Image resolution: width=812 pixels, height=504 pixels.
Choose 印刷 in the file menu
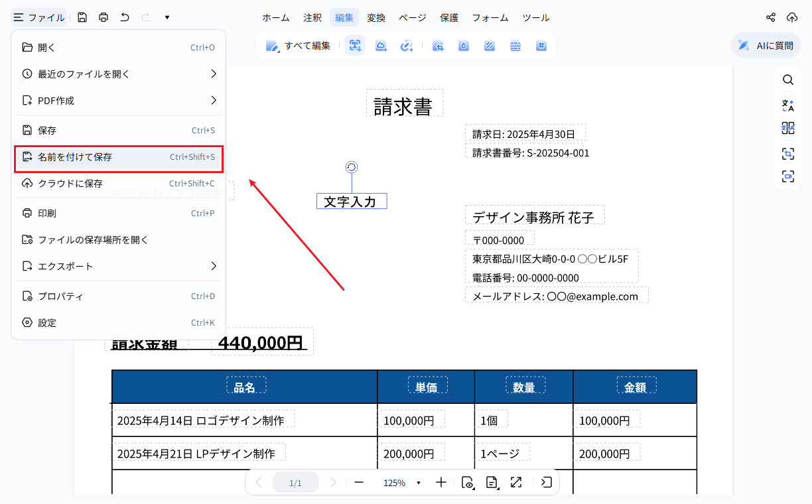[x=119, y=213]
